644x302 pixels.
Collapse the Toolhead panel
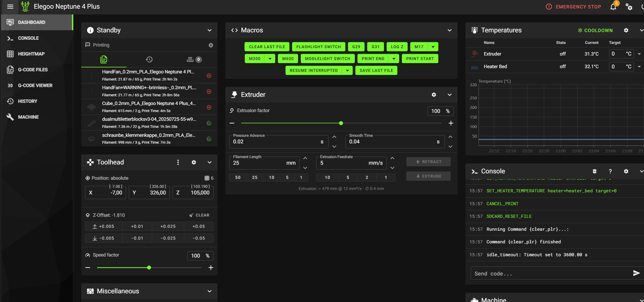tap(210, 162)
